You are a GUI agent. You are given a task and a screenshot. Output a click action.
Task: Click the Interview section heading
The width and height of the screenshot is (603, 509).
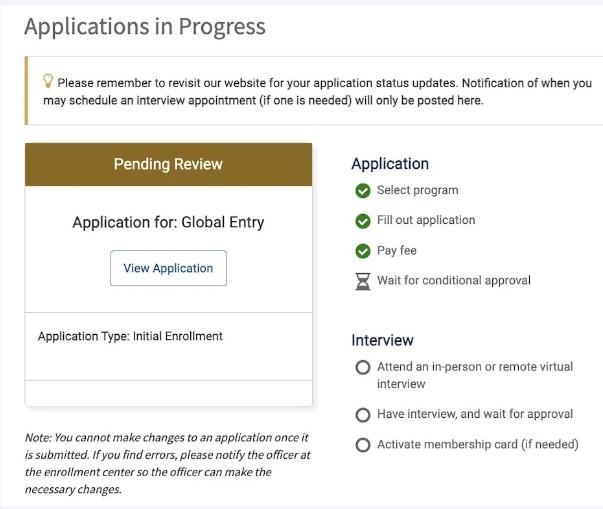coord(382,340)
